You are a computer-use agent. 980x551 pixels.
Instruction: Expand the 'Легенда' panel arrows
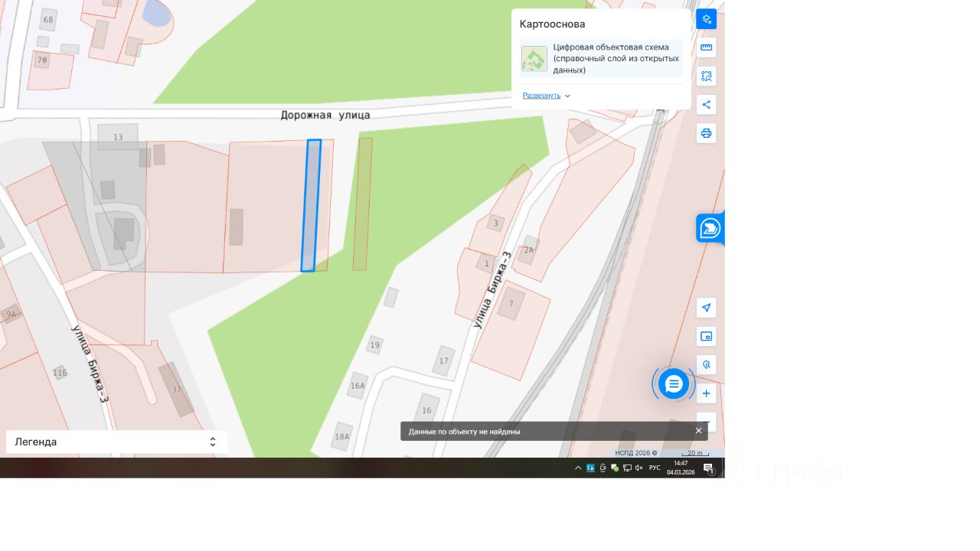(213, 442)
